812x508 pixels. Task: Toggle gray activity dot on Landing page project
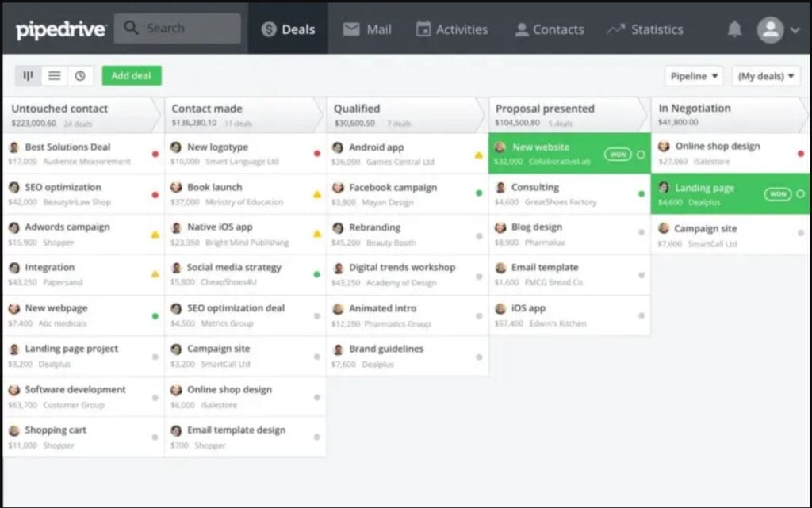(x=155, y=357)
